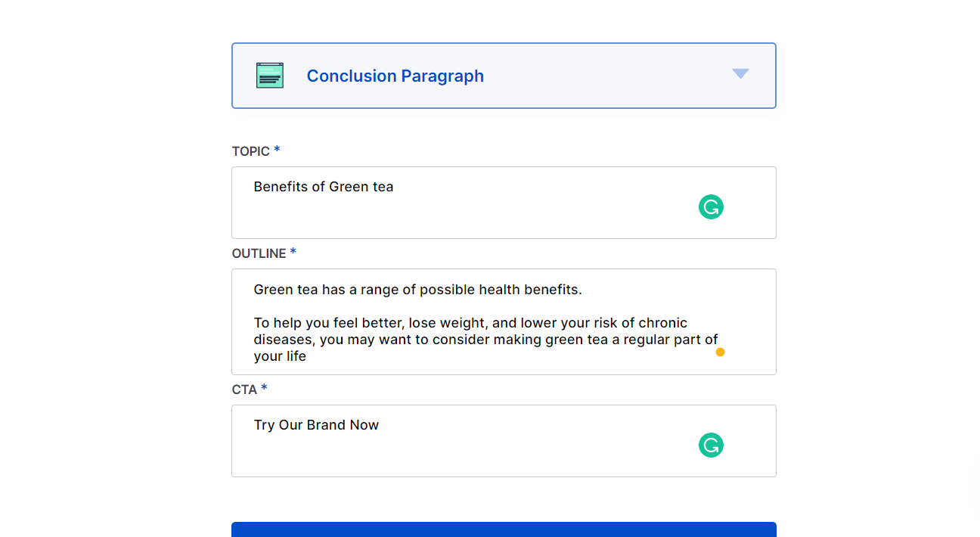This screenshot has width=980, height=537.
Task: Click on the 'Benefits of Green tea' text
Action: point(324,187)
